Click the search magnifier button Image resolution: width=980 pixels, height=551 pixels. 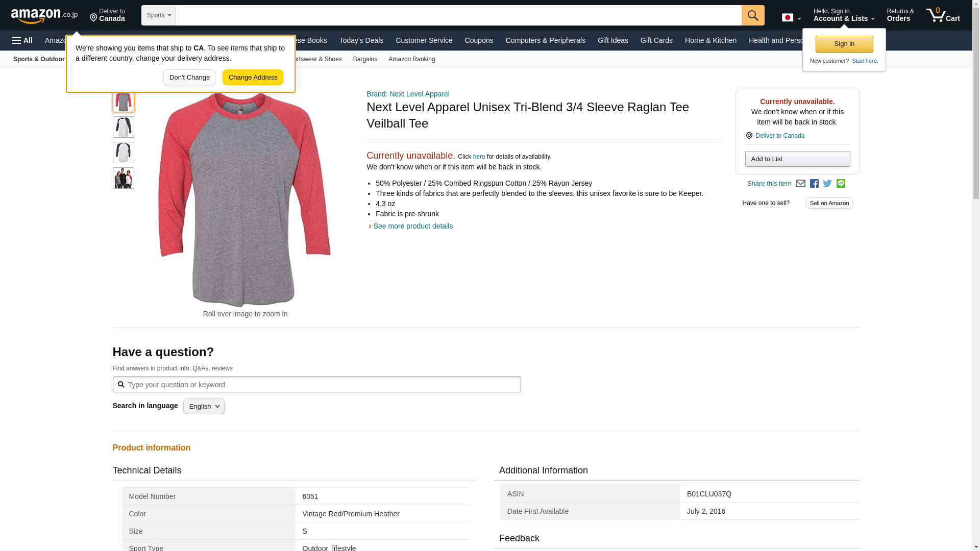[x=753, y=15]
